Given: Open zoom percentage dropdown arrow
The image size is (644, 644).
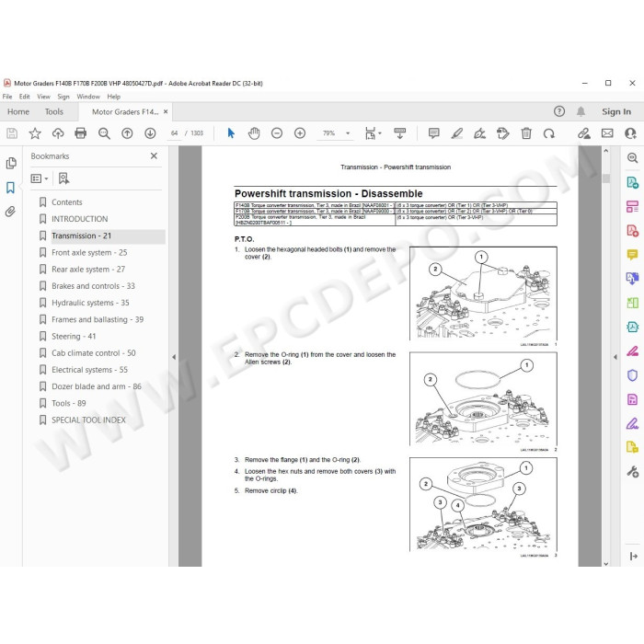Looking at the screenshot, I should tap(348, 133).
